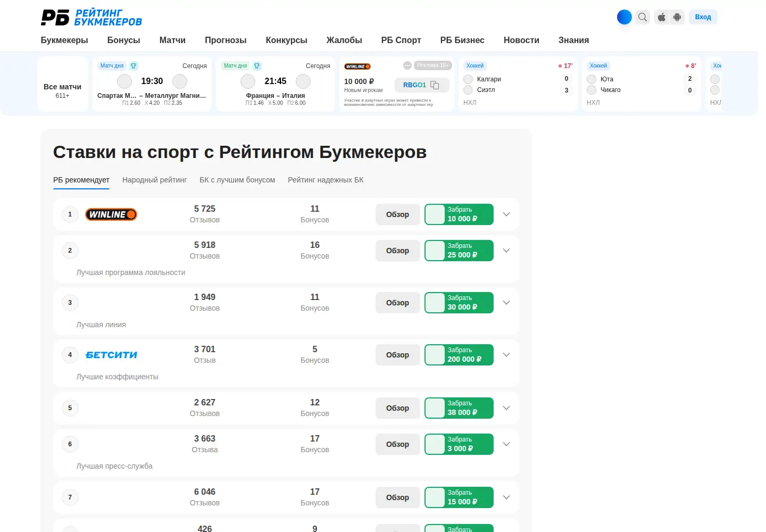Go to the Бонусы menu item

(x=123, y=40)
